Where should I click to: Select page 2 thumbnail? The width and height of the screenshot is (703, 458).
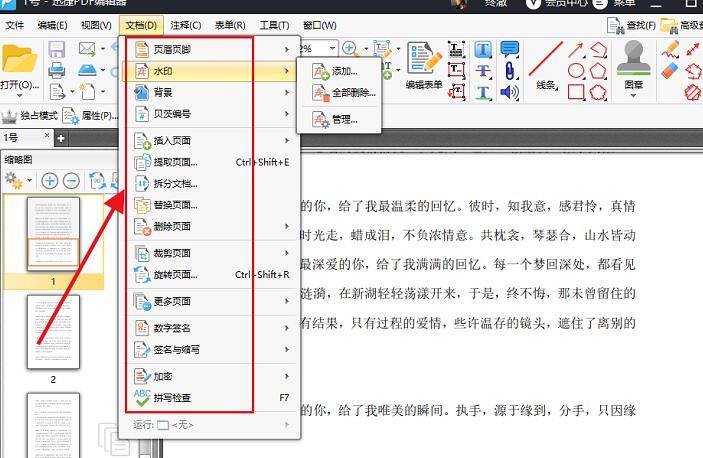pos(53,334)
